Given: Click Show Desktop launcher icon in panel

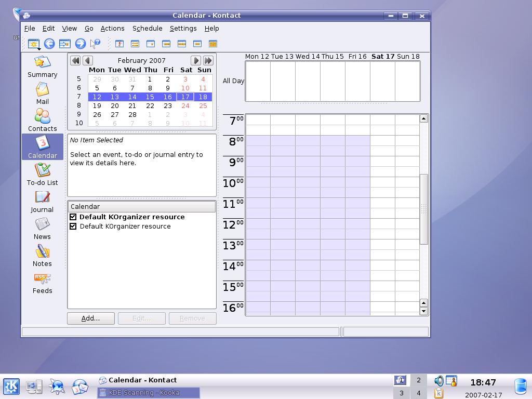Looking at the screenshot, I should tap(34, 387).
